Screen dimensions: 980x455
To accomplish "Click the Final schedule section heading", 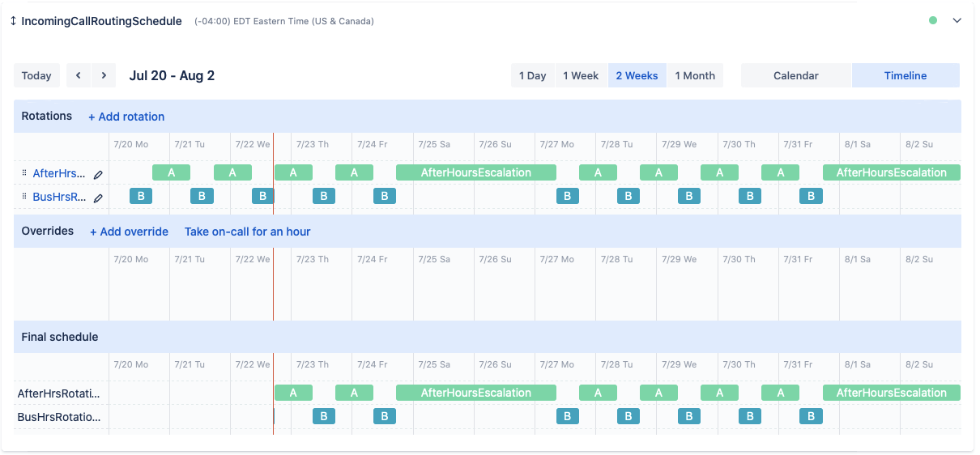I will coord(60,337).
